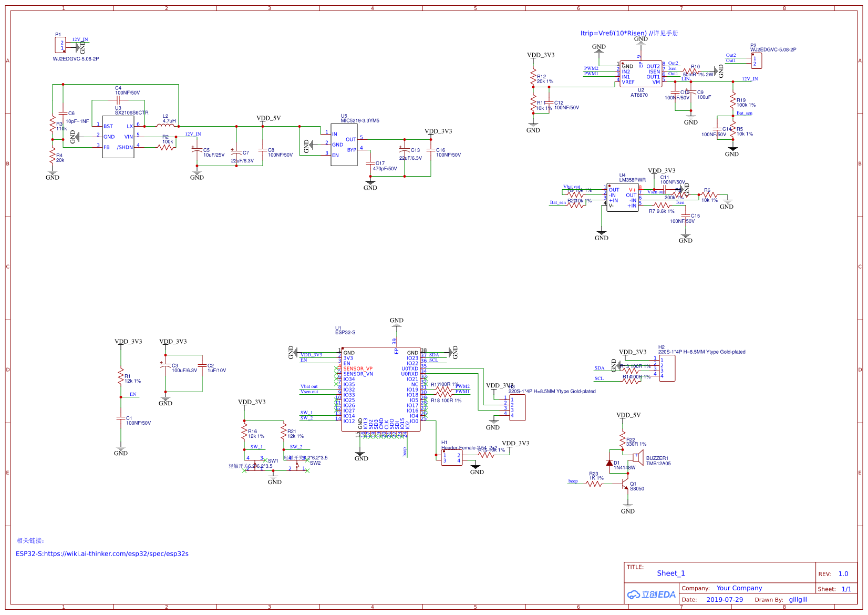868x615 pixels.
Task: Click the WJ2EDGVC-5.08-2P label under P1
Action: [76, 59]
